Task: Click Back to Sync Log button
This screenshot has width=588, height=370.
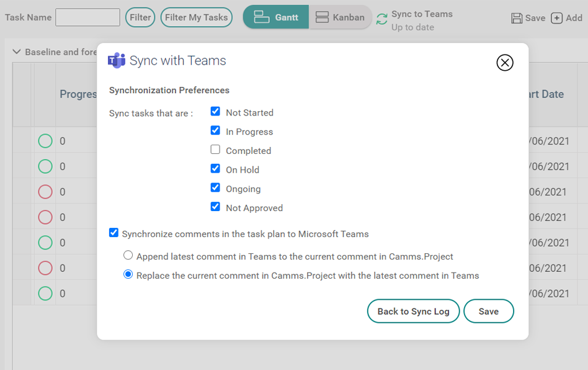Action: 413,311
